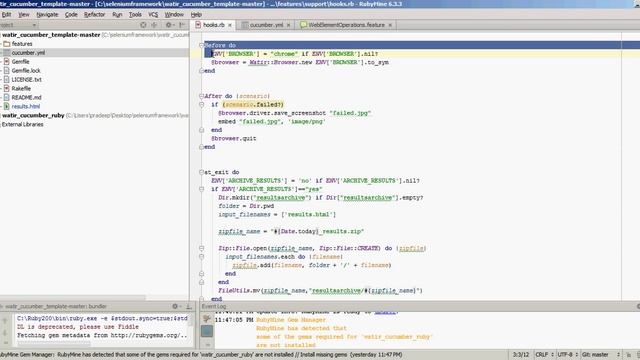The image size is (640, 360).
Task: Select watir_cucumber_ruby project root
Action: tap(33, 116)
